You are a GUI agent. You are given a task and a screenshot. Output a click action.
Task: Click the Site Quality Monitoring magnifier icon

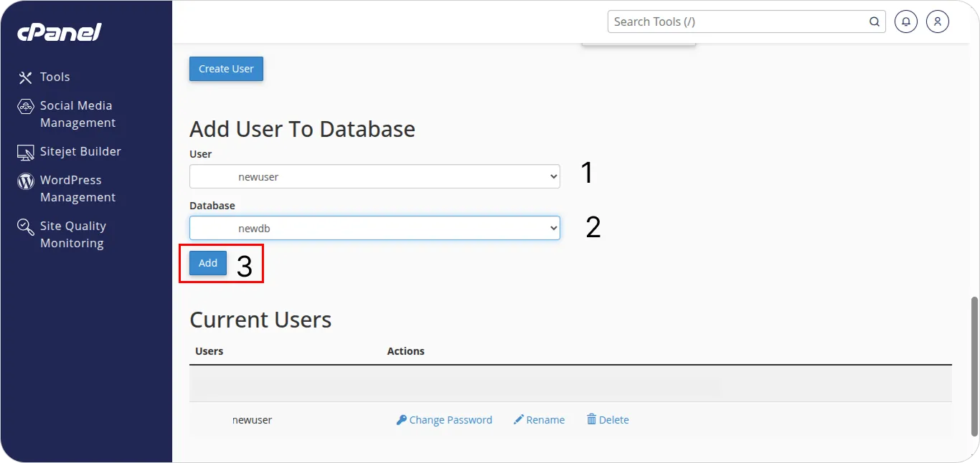[26, 227]
